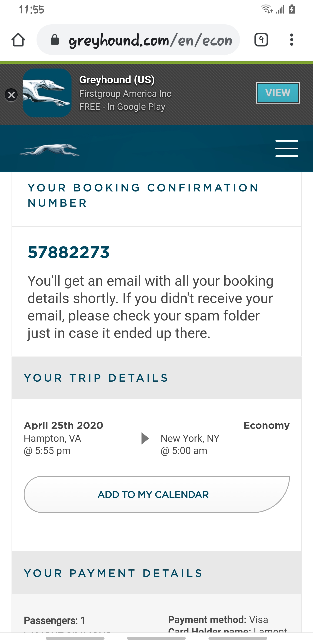The image size is (313, 644).
Task: Tap the browser home icon
Action: [x=18, y=40]
